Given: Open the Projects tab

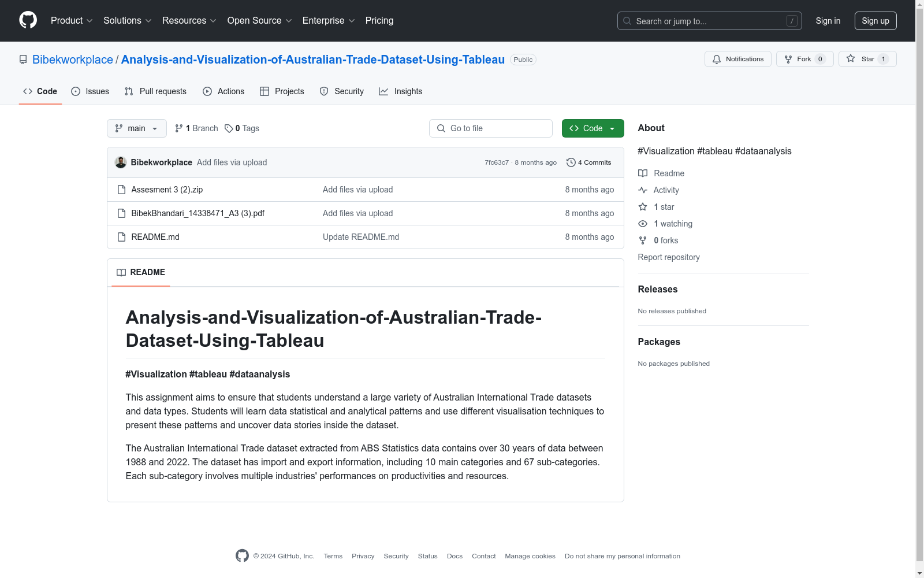Looking at the screenshot, I should 282,91.
